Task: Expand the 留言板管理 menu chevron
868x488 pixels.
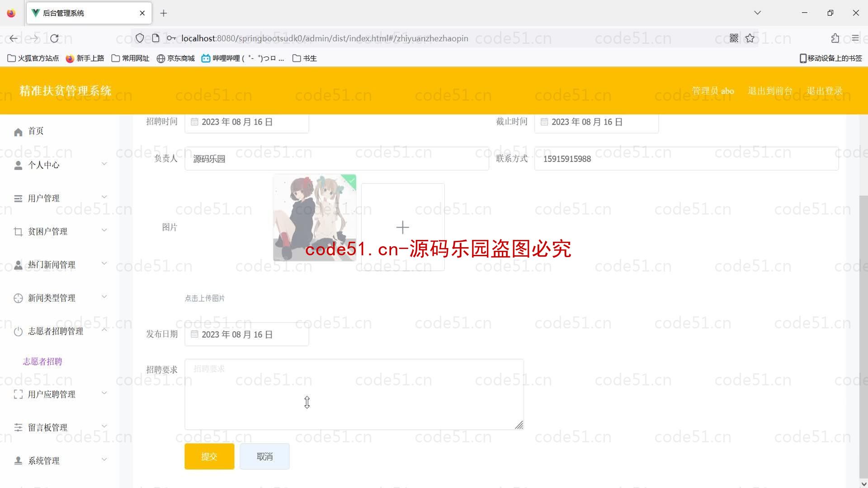Action: (104, 426)
